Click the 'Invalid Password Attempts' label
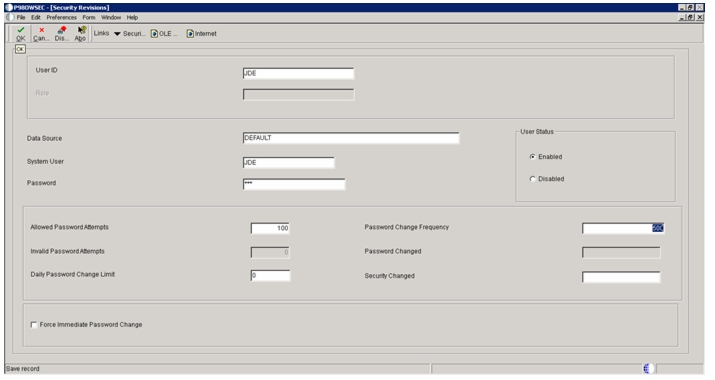This screenshot has height=380, width=715. tap(67, 251)
